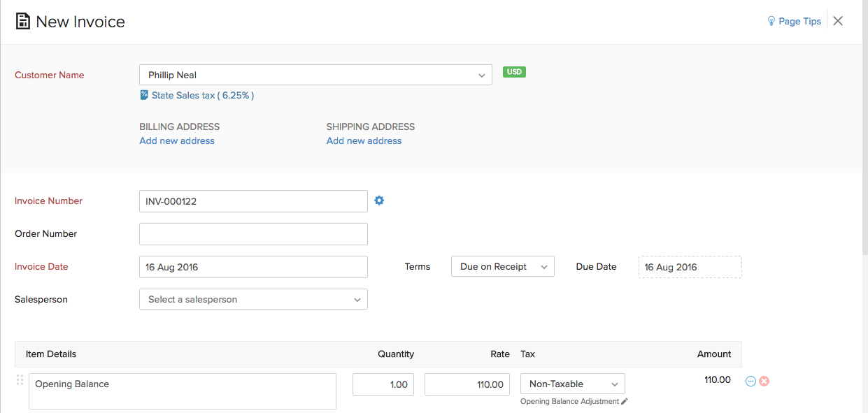Click the red remove line item icon
This screenshot has width=868, height=413.
[x=764, y=381]
